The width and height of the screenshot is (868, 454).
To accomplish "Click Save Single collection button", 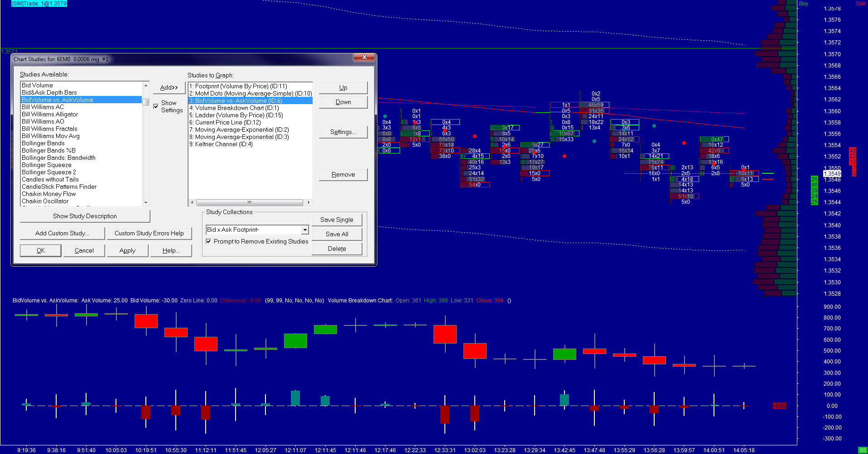I will (x=337, y=220).
